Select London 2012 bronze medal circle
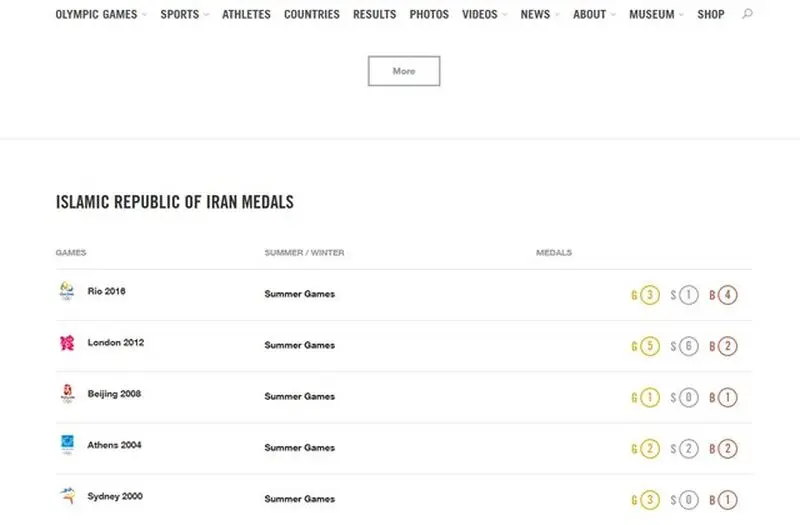800x525 pixels. click(x=728, y=346)
